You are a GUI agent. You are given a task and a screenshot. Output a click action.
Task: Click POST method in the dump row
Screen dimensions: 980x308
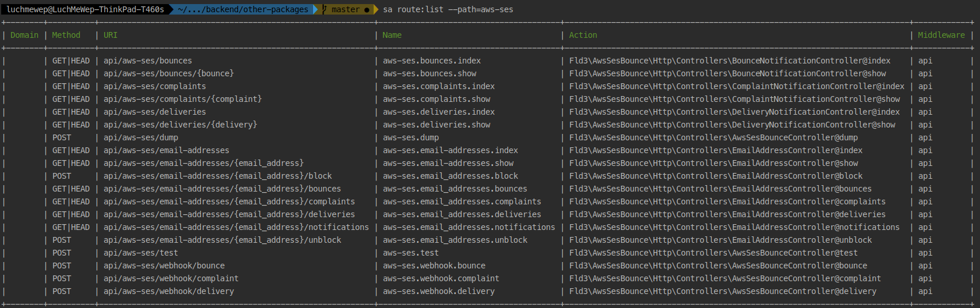pos(62,137)
